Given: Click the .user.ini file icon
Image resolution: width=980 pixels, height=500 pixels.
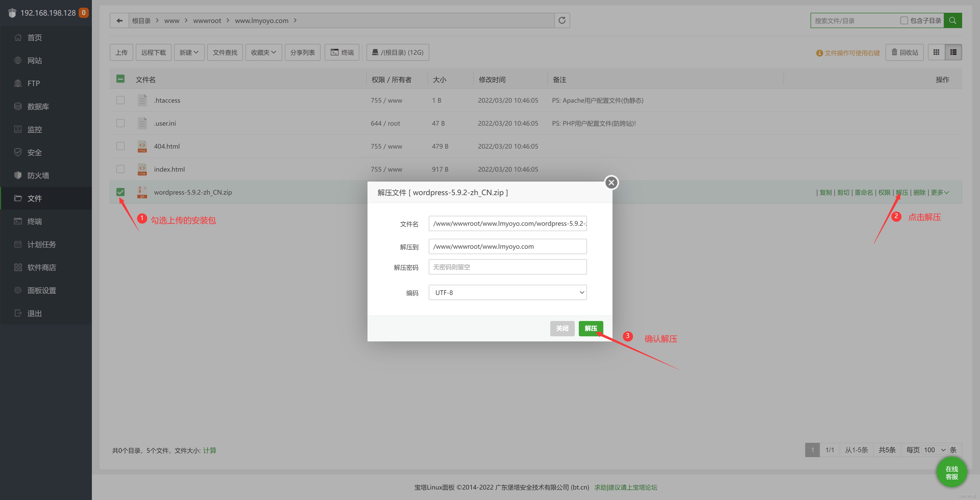Looking at the screenshot, I should [142, 123].
